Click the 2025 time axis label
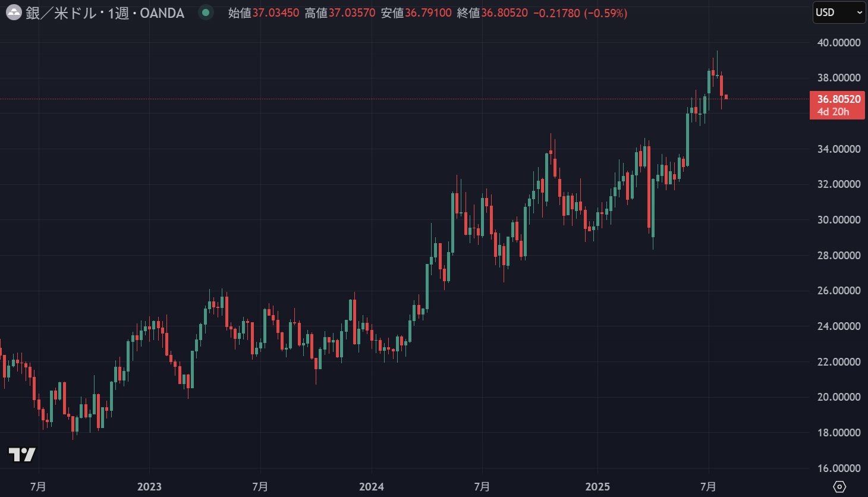The image size is (868, 497). pyautogui.click(x=597, y=487)
